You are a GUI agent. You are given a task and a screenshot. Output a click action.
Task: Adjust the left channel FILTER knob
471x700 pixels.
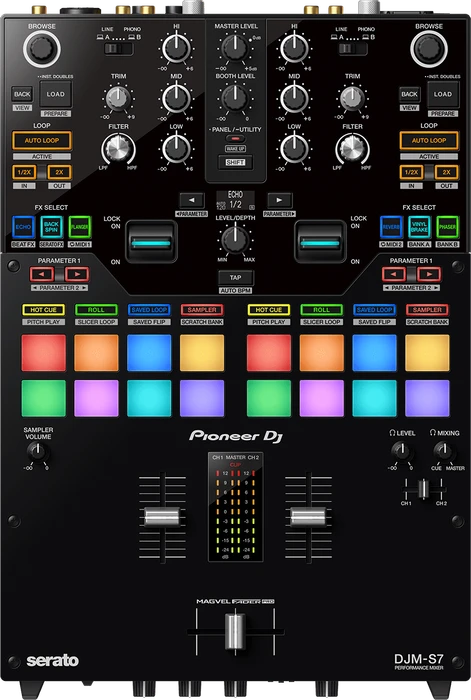118,148
